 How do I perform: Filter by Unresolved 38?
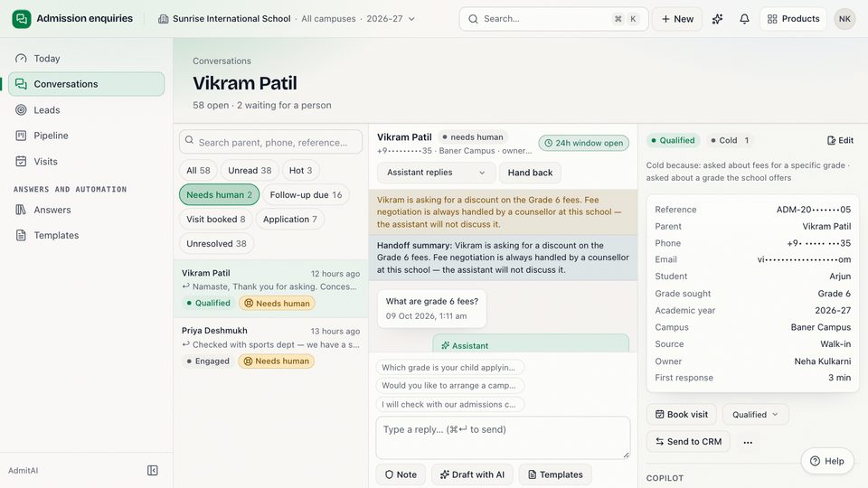click(216, 243)
